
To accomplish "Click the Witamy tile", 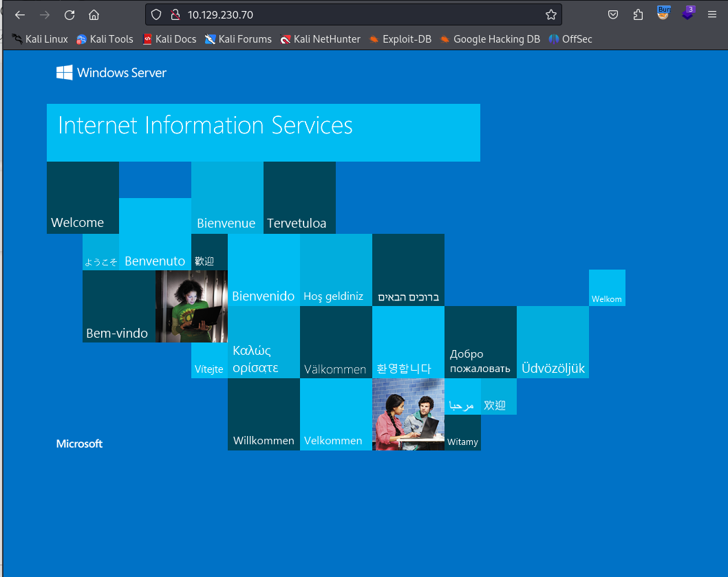I will pyautogui.click(x=462, y=433).
